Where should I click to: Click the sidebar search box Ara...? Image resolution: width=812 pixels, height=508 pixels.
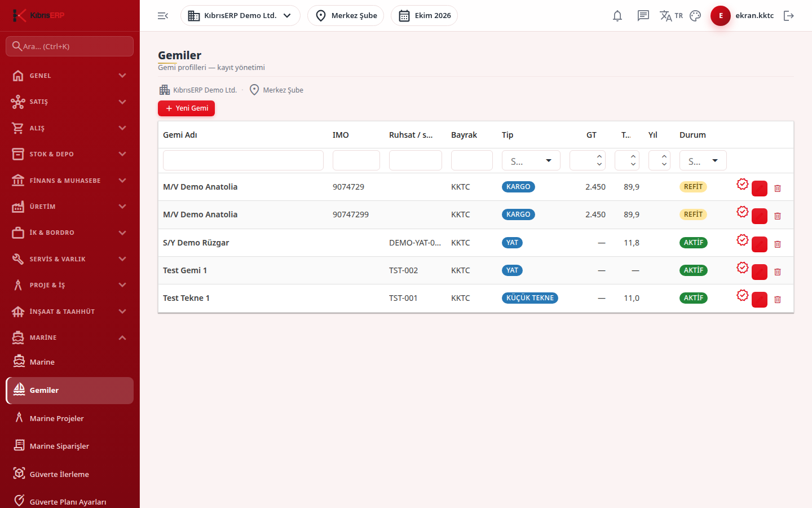(70, 46)
